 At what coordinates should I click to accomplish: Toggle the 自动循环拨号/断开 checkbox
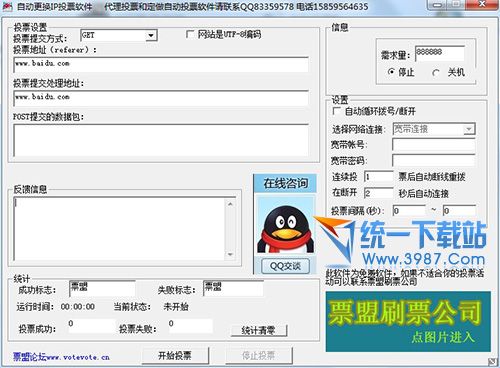[x=337, y=111]
